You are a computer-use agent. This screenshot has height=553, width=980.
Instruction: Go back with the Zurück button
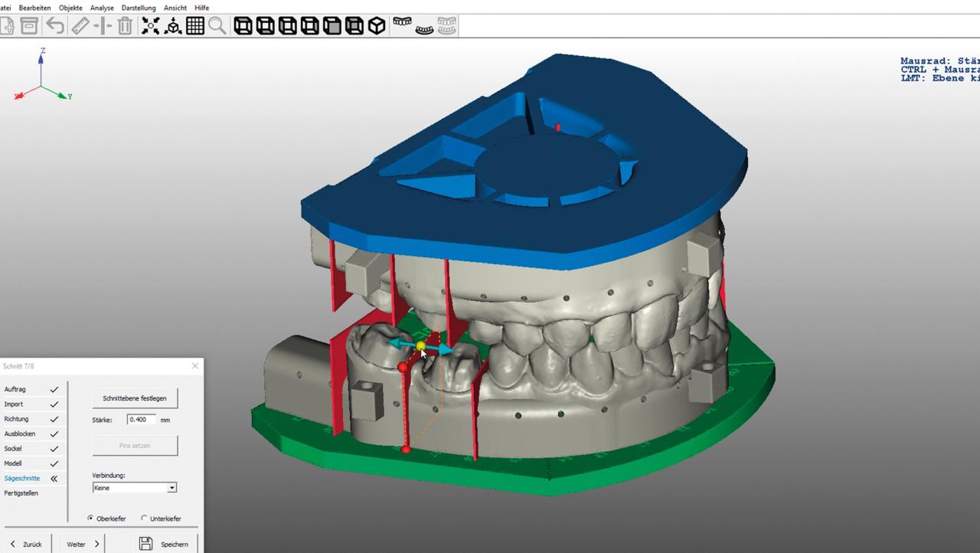tap(27, 544)
